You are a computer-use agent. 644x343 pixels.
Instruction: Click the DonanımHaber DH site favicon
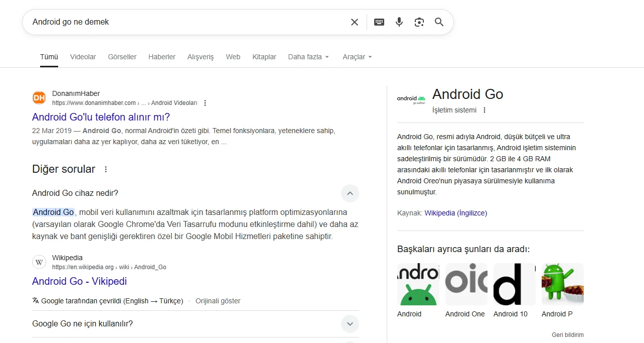39,98
